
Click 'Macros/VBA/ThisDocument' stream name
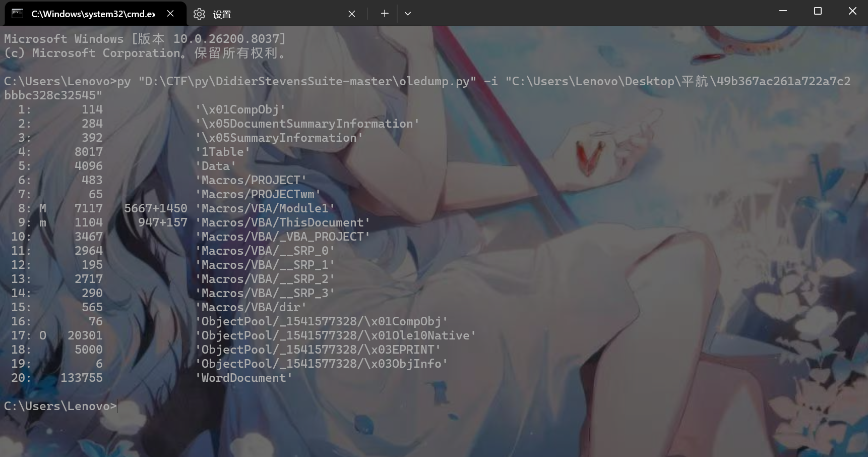[x=283, y=222]
